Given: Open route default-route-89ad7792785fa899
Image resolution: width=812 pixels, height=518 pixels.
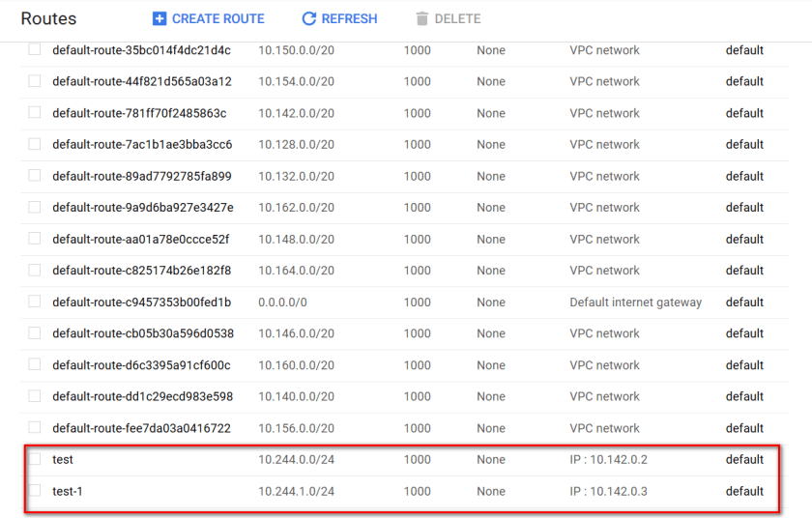Looking at the screenshot, I should click(x=141, y=177).
